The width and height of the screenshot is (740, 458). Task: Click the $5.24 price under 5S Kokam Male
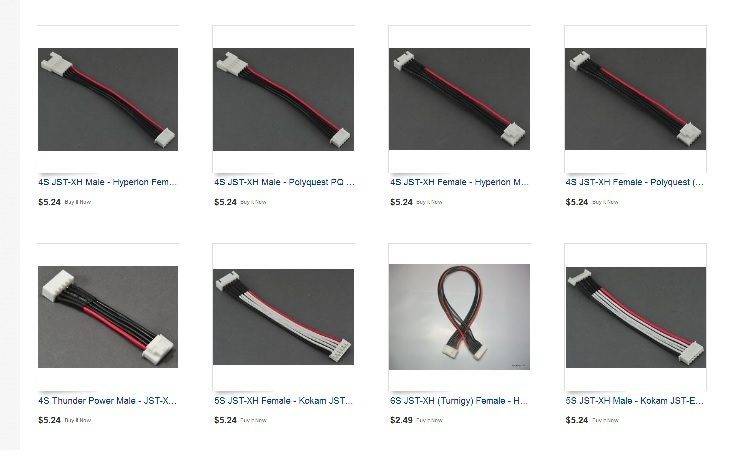[577, 420]
